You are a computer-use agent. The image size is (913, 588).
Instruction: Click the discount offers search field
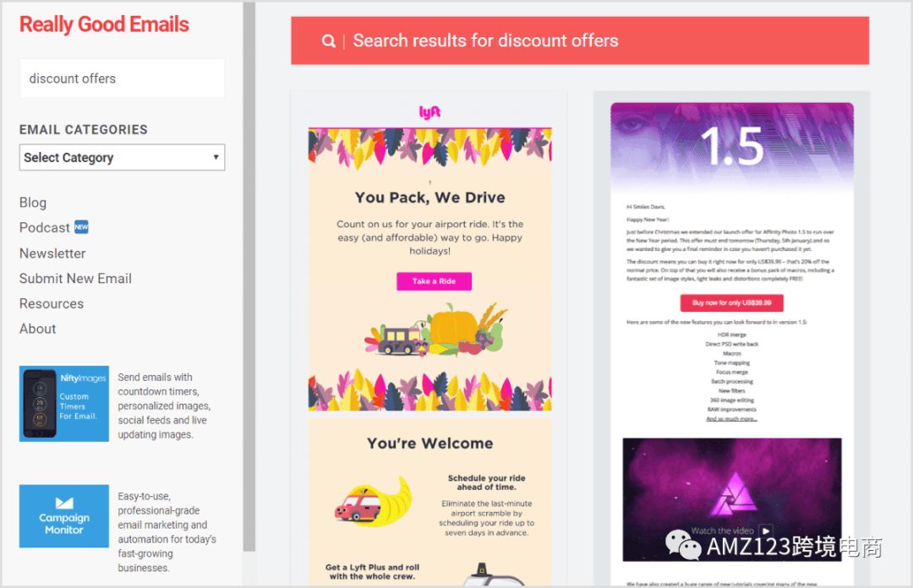coord(123,79)
